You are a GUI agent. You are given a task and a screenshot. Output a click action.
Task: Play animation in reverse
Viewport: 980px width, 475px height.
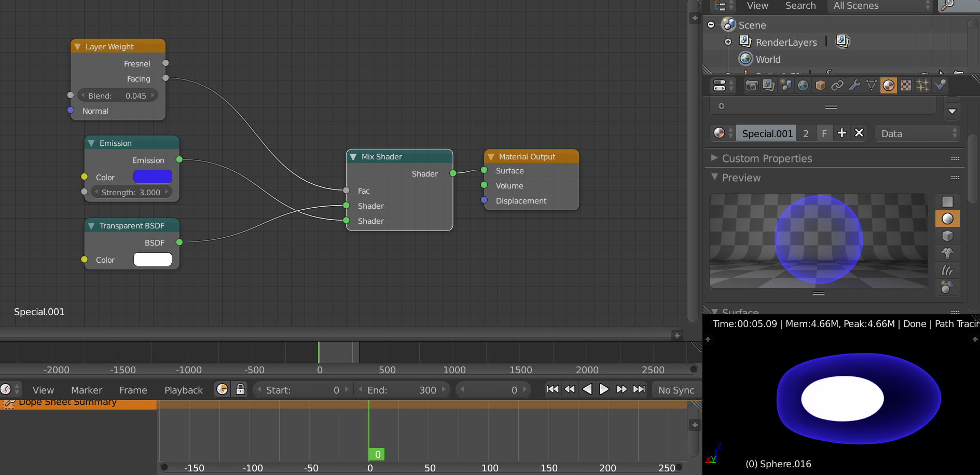coord(587,389)
